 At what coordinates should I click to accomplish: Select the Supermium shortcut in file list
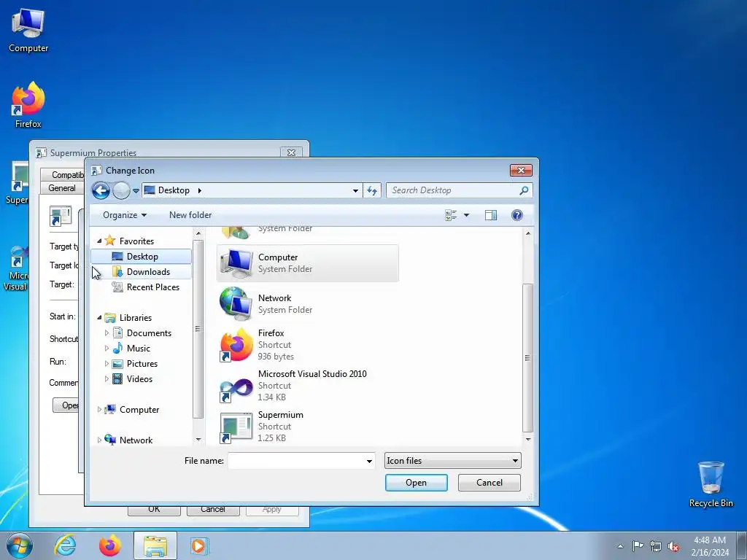coord(307,427)
